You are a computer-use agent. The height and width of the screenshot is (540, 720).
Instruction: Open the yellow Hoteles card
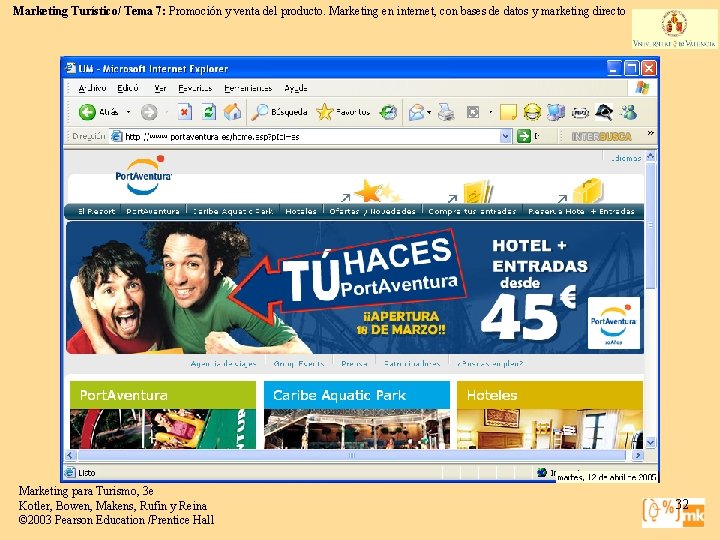coord(550,415)
